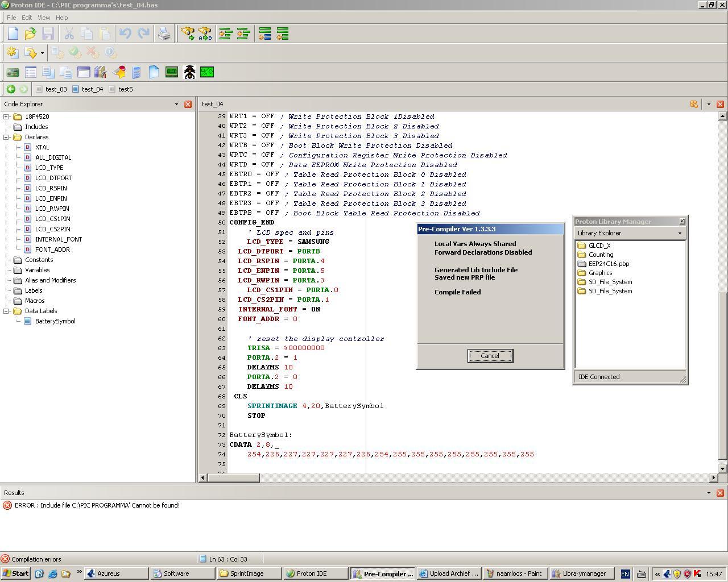Select the BatterySymbol item under Data Labels
Image resolution: width=728 pixels, height=582 pixels.
[55, 321]
